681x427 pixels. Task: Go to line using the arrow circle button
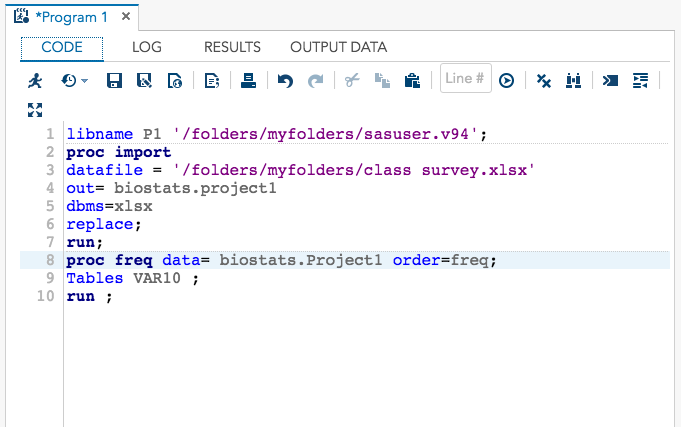[x=506, y=81]
